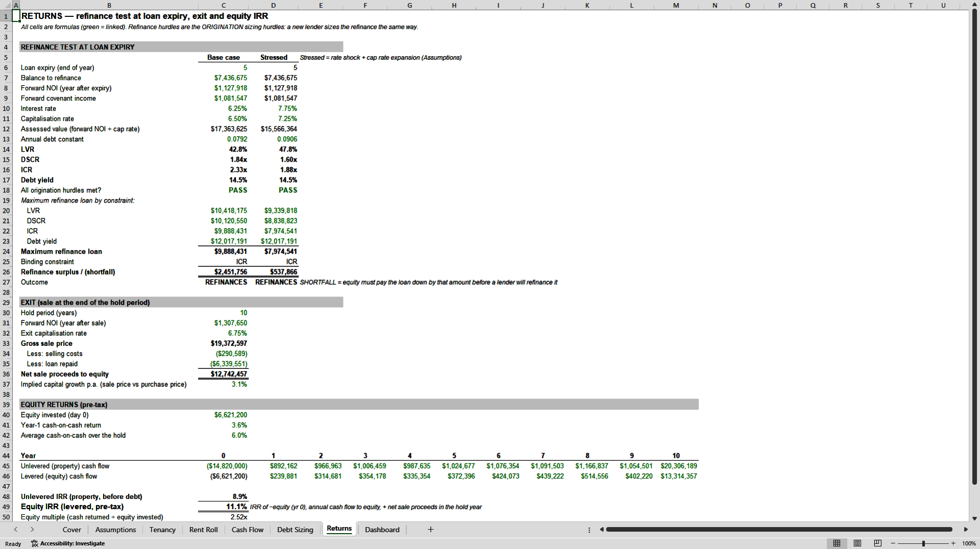Screen dimensions: 980x549
Task: Adjust the zoom slider handle
Action: tap(923, 543)
